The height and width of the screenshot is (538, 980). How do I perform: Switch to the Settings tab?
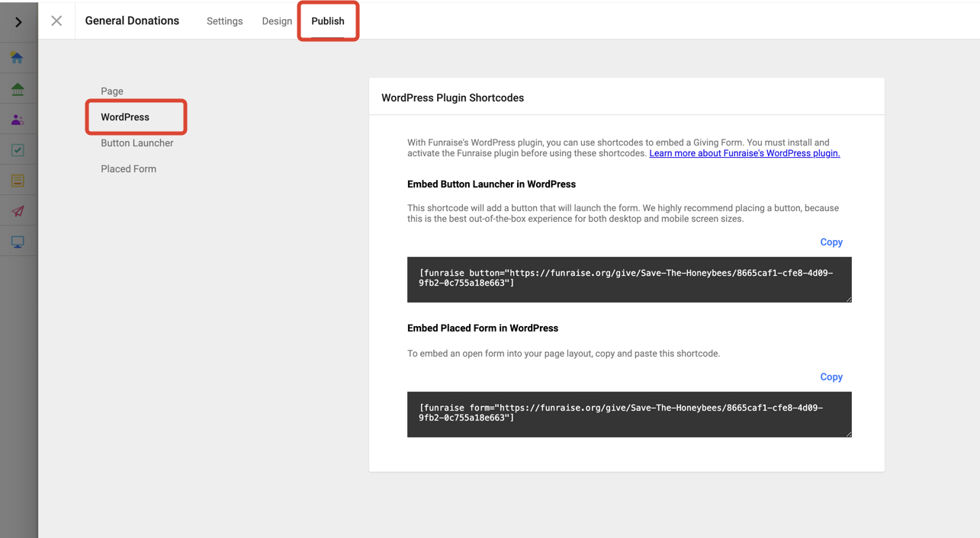[x=224, y=21]
